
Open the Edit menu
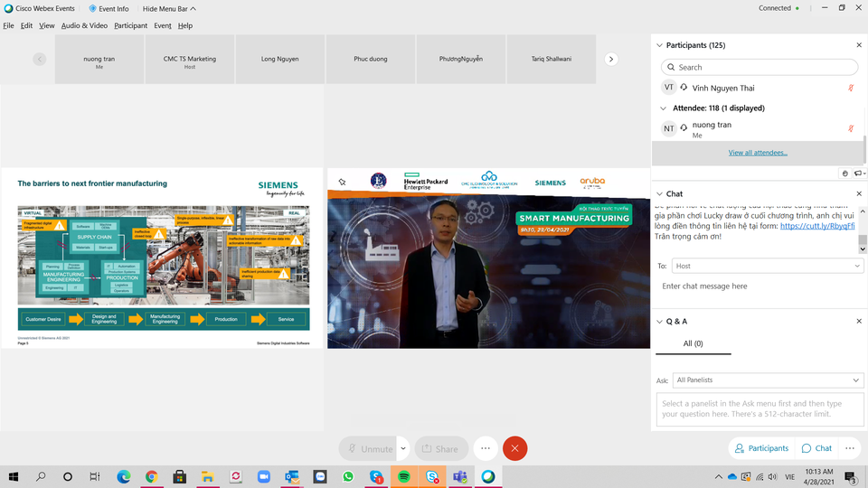pyautogui.click(x=26, y=25)
